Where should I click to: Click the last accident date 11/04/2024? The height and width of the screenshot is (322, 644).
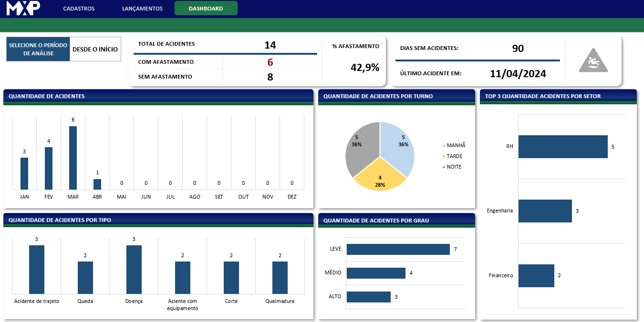coord(518,74)
